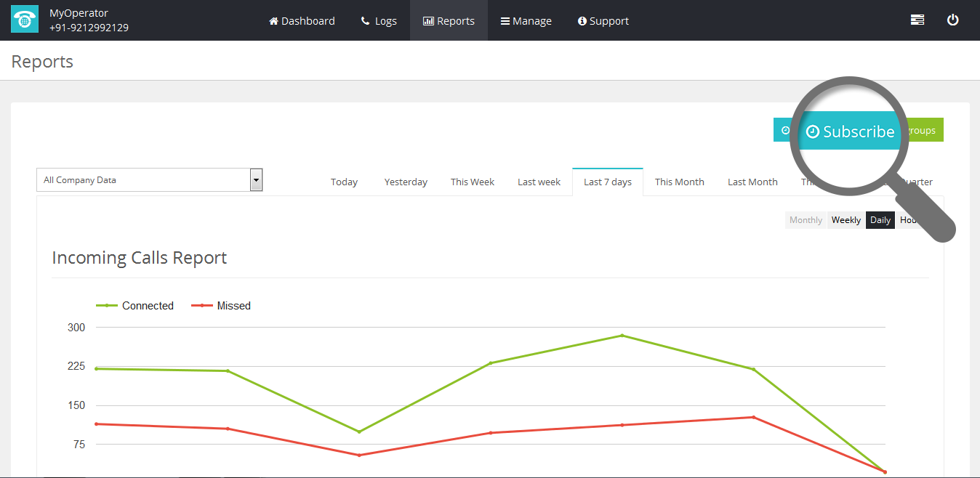
Task: Select the Today tab
Action: click(x=344, y=182)
